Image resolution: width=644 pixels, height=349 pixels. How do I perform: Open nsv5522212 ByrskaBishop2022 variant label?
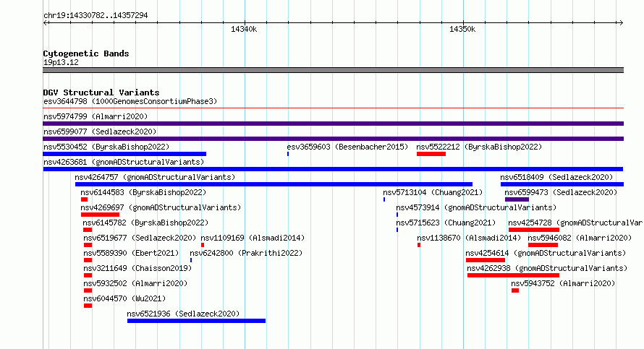[x=479, y=147]
